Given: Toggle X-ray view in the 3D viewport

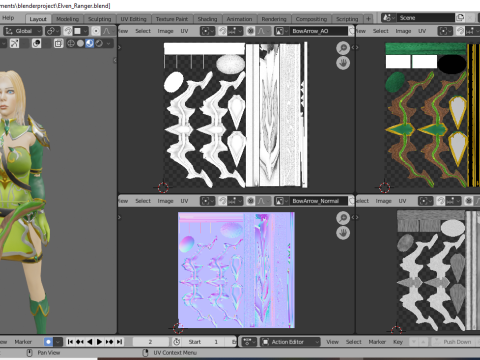Looking at the screenshot, I should pyautogui.click(x=58, y=43).
